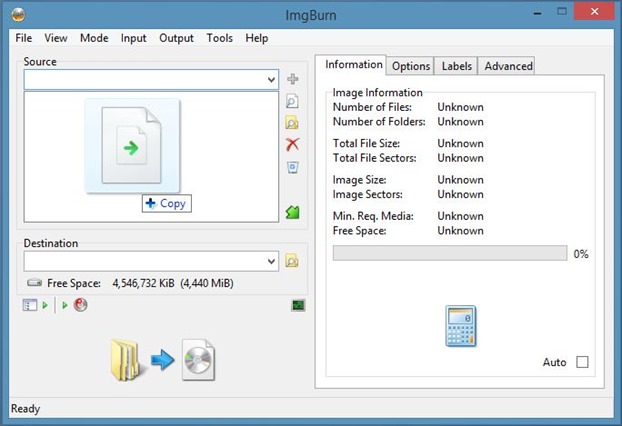Switch to the Information tab
Viewport: 622px width, 426px height.
pos(353,64)
